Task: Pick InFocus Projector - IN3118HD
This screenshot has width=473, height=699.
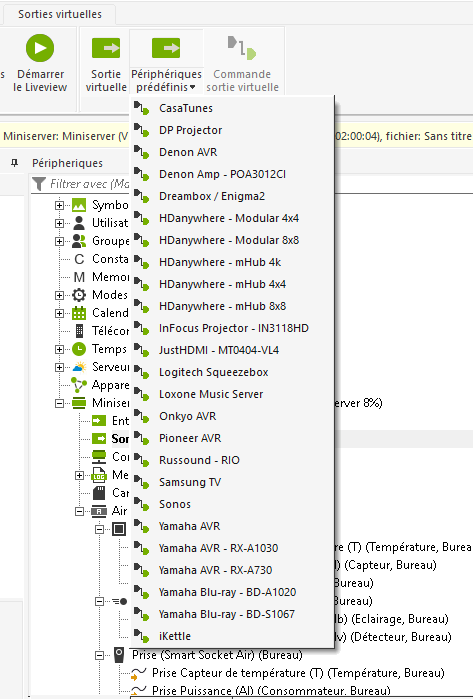Action: 234,328
